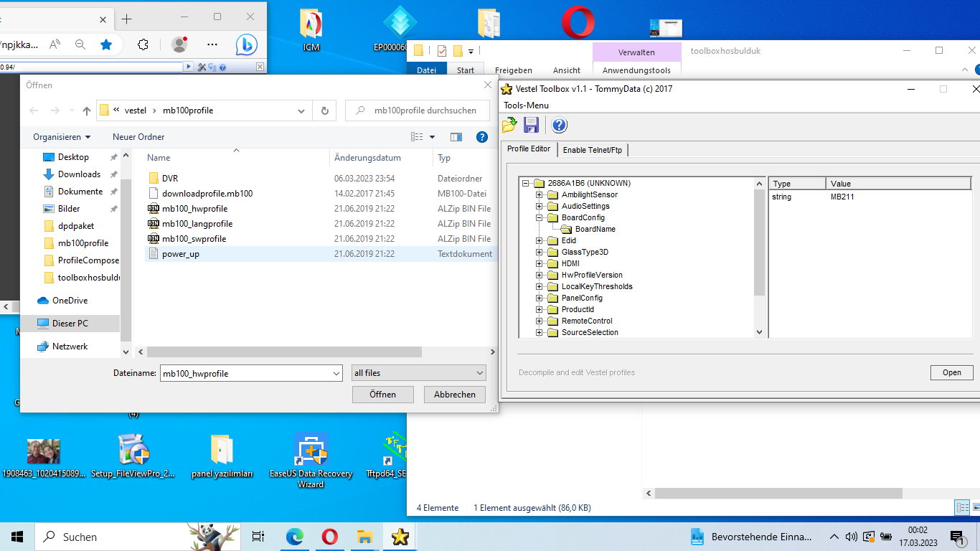Expand the AmbilightSensor tree node
Screen dimensions: 980x551
coord(539,194)
